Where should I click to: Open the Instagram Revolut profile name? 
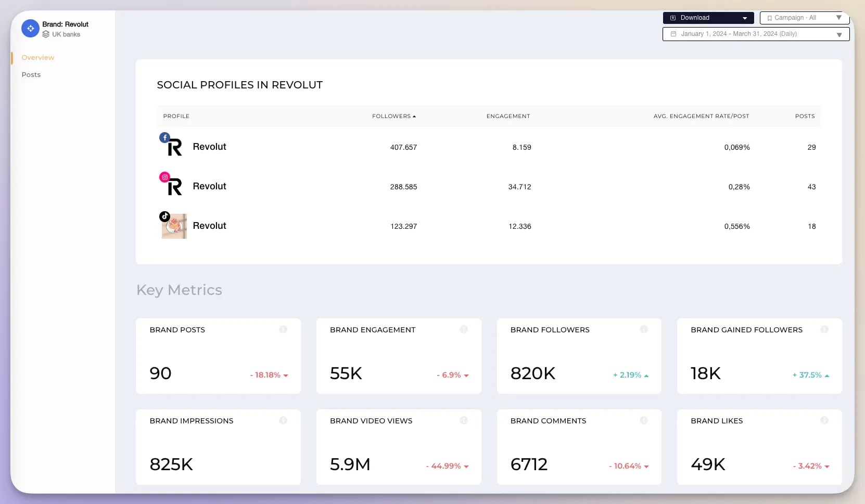[x=210, y=186]
